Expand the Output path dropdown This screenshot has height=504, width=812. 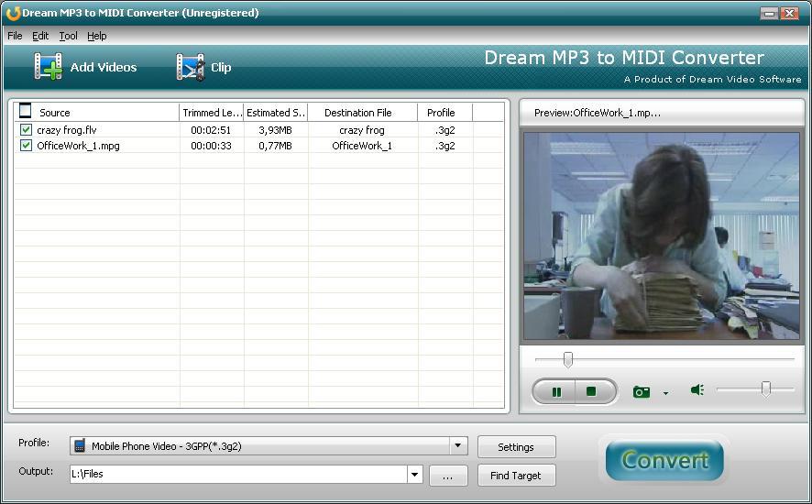414,474
